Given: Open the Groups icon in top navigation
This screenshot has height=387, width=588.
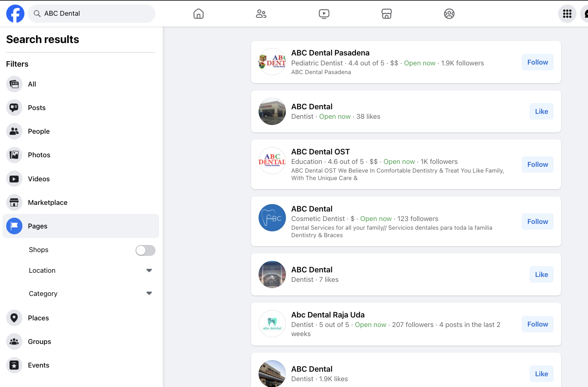Looking at the screenshot, I should point(449,14).
